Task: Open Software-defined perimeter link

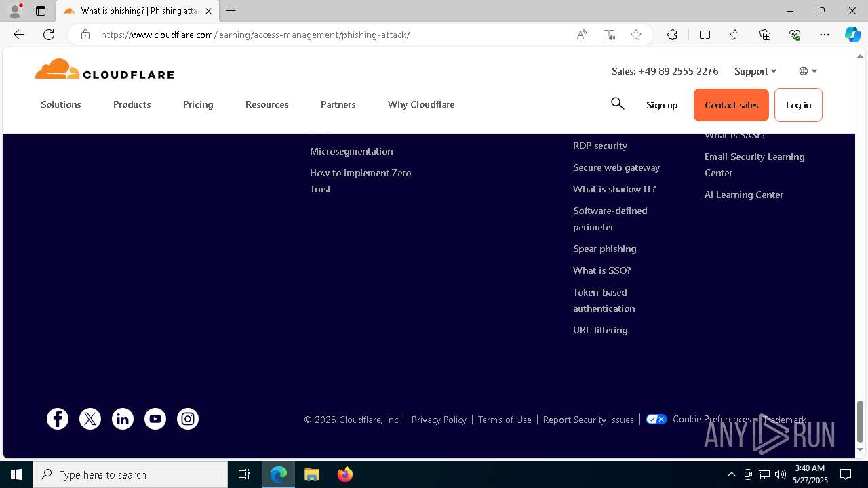Action: 610,219
